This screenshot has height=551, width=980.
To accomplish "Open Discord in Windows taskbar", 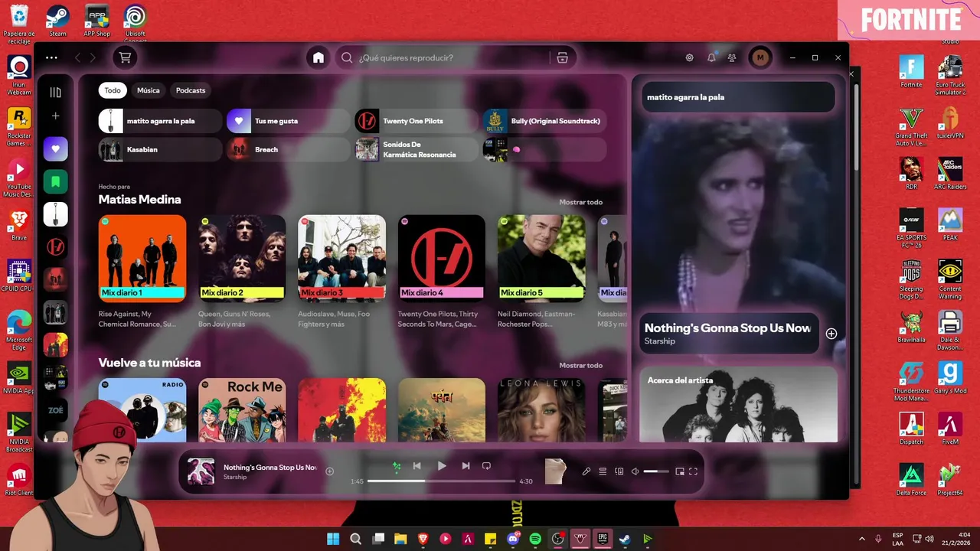I will (x=513, y=539).
